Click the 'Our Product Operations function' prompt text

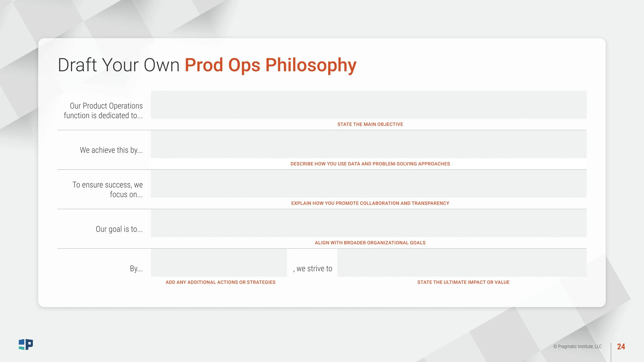(103, 111)
